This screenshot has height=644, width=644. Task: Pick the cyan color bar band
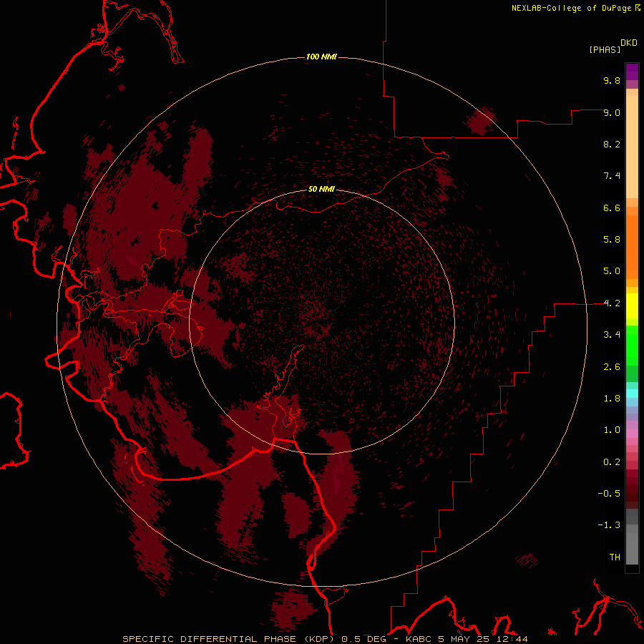pyautogui.click(x=632, y=394)
